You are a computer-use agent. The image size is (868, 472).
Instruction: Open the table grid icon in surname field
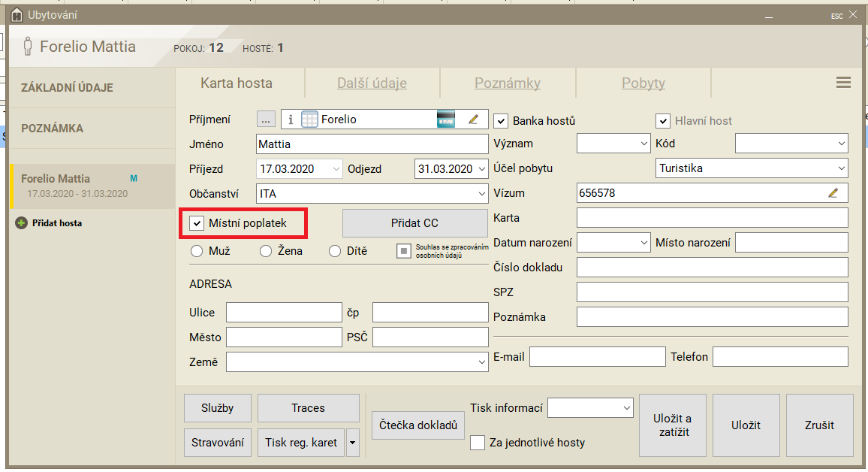coord(309,120)
